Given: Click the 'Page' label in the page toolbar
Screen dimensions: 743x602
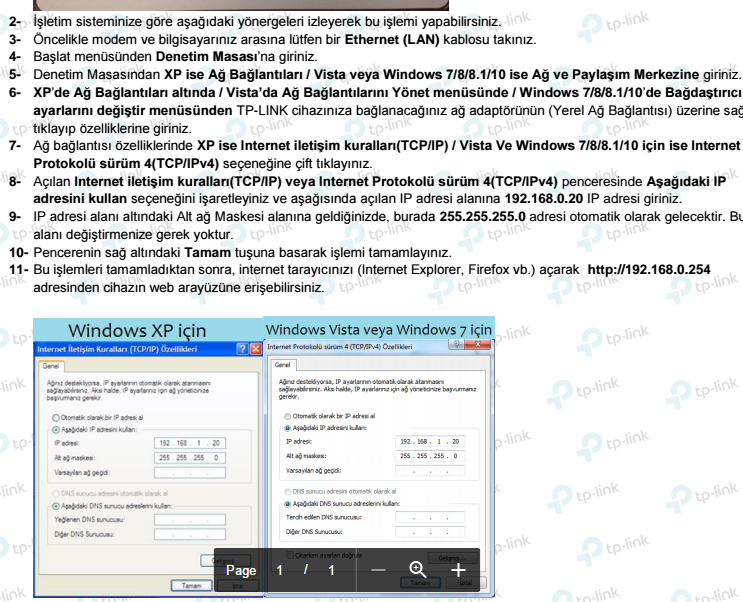Looking at the screenshot, I should pyautogui.click(x=241, y=570).
